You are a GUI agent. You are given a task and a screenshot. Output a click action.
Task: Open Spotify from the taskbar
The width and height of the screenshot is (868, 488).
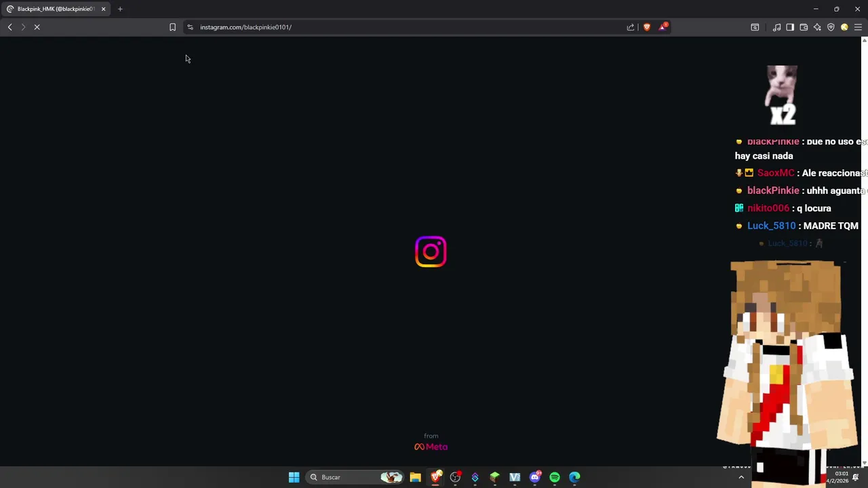555,477
